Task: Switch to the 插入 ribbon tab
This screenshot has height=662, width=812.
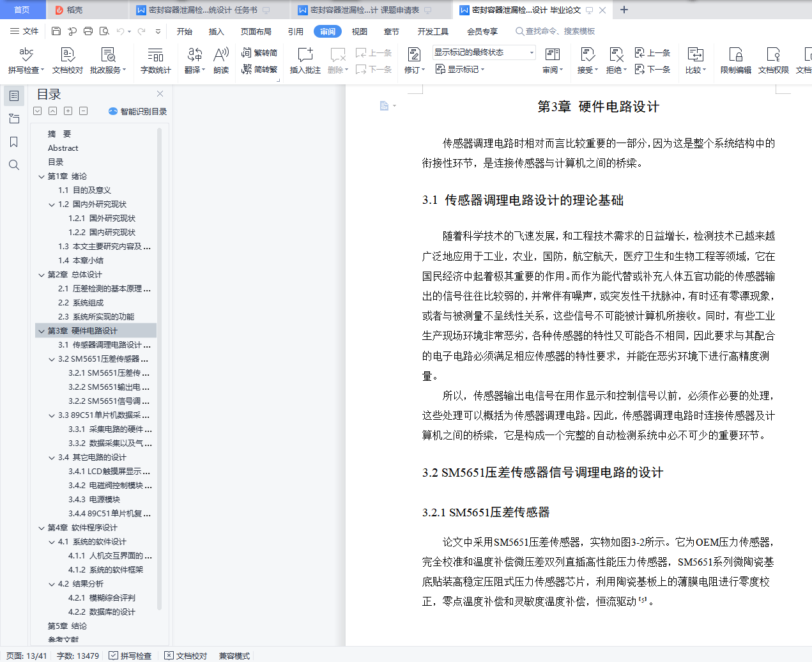Action: [217, 31]
